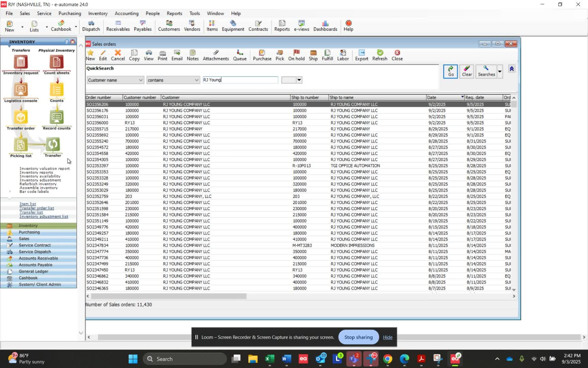Click the Windows Start button
This screenshot has height=368, width=588.
click(133, 359)
